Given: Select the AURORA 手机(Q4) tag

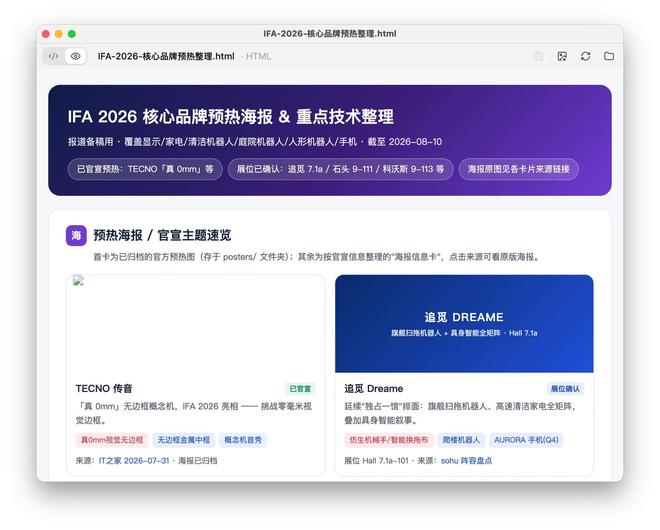Looking at the screenshot, I should point(526,440).
